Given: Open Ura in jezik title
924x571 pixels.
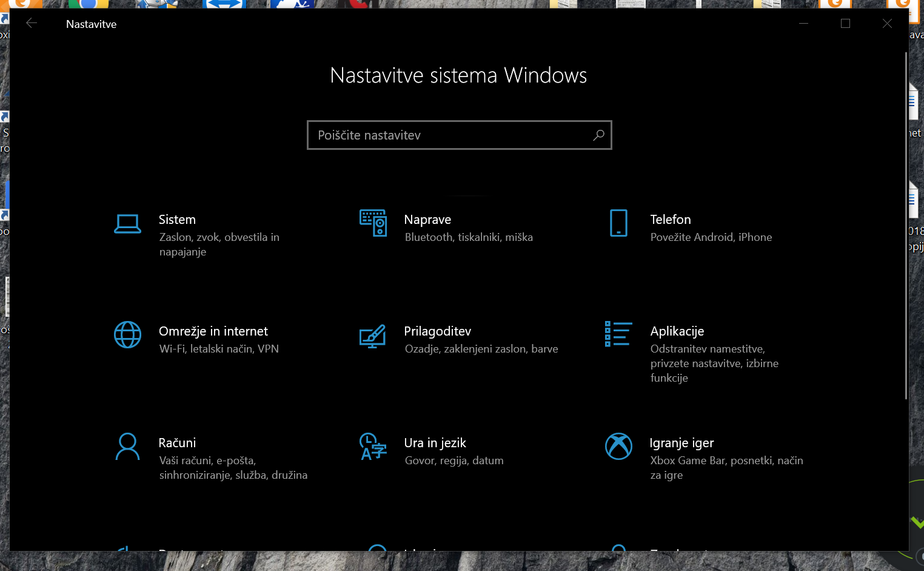Looking at the screenshot, I should tap(435, 443).
